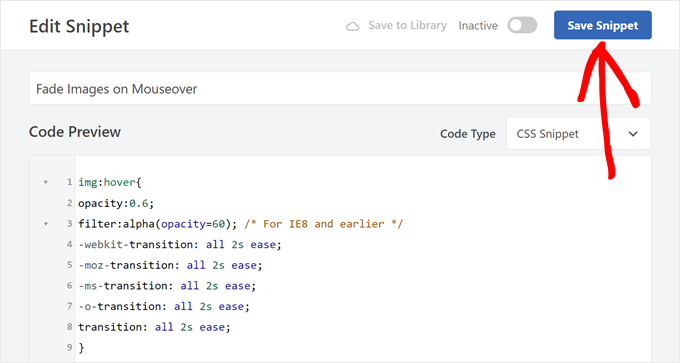
Task: Click the '-webkit-transition: all 2s ease;' line
Action: point(180,245)
